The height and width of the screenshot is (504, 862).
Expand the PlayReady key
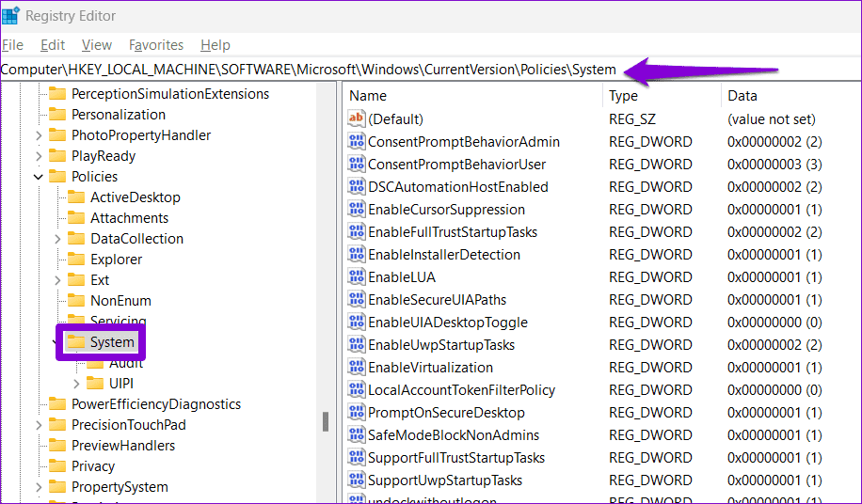pyautogui.click(x=39, y=156)
